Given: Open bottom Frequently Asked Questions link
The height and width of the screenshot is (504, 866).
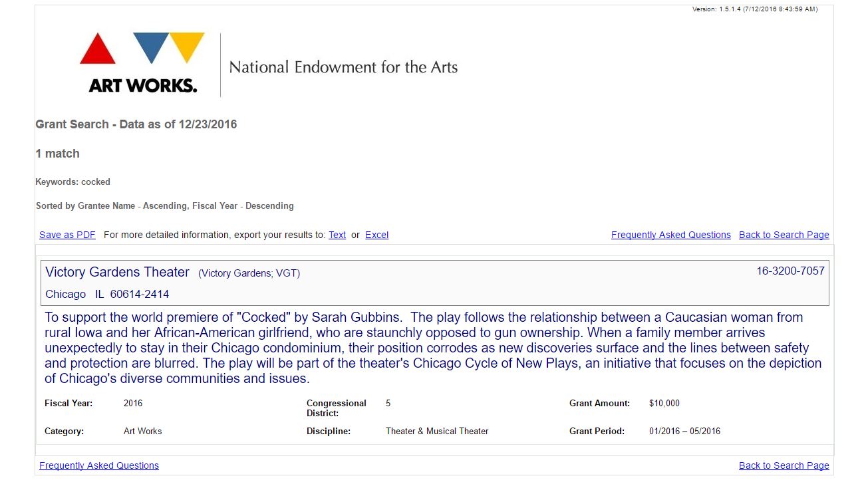Looking at the screenshot, I should point(99,465).
